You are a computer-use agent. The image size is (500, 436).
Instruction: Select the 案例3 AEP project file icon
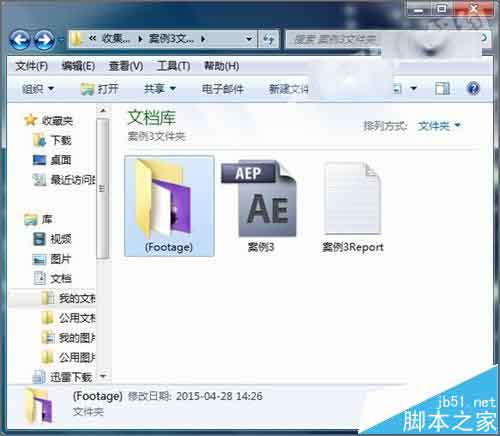pos(259,199)
